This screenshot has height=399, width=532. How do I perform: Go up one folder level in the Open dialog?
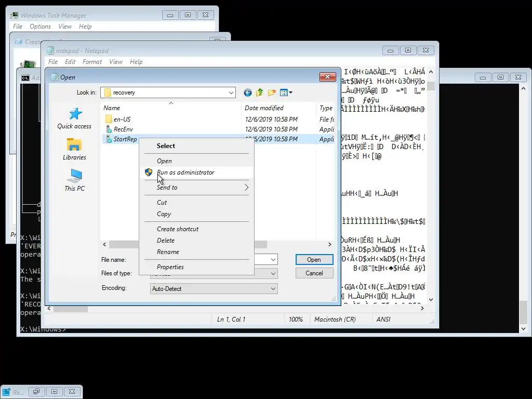[260, 92]
